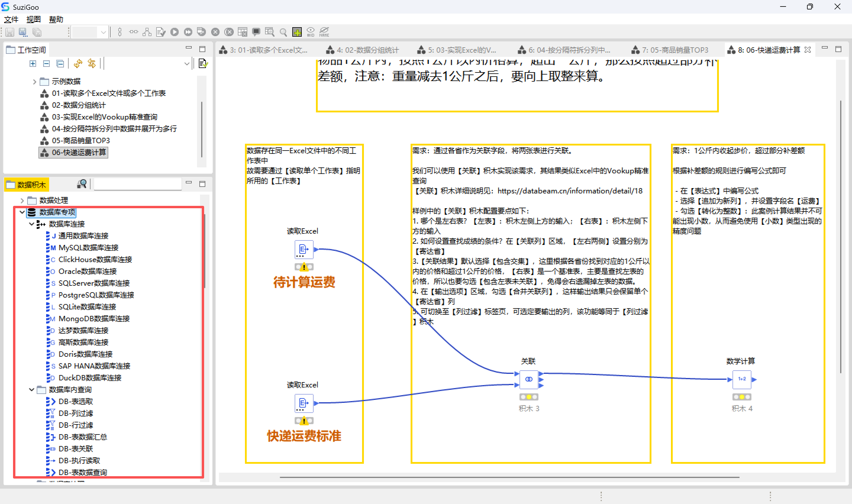Switch to the 03-实现Excel的V editor tab
The height and width of the screenshot is (504, 852).
457,50
